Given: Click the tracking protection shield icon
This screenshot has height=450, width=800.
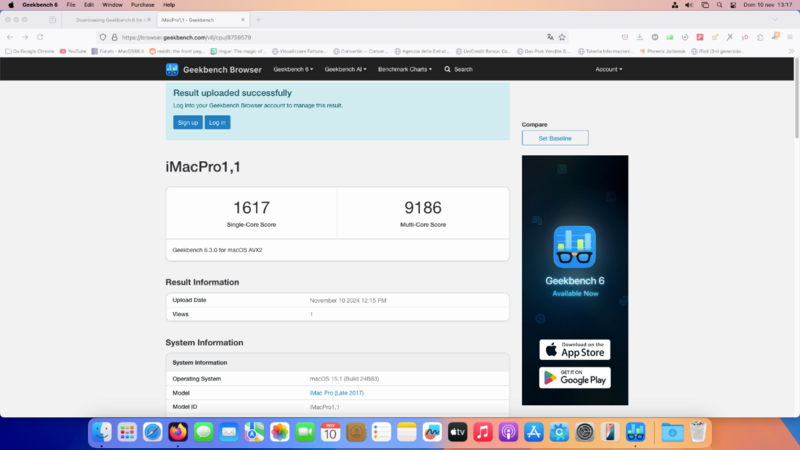Looking at the screenshot, I should (103, 37).
